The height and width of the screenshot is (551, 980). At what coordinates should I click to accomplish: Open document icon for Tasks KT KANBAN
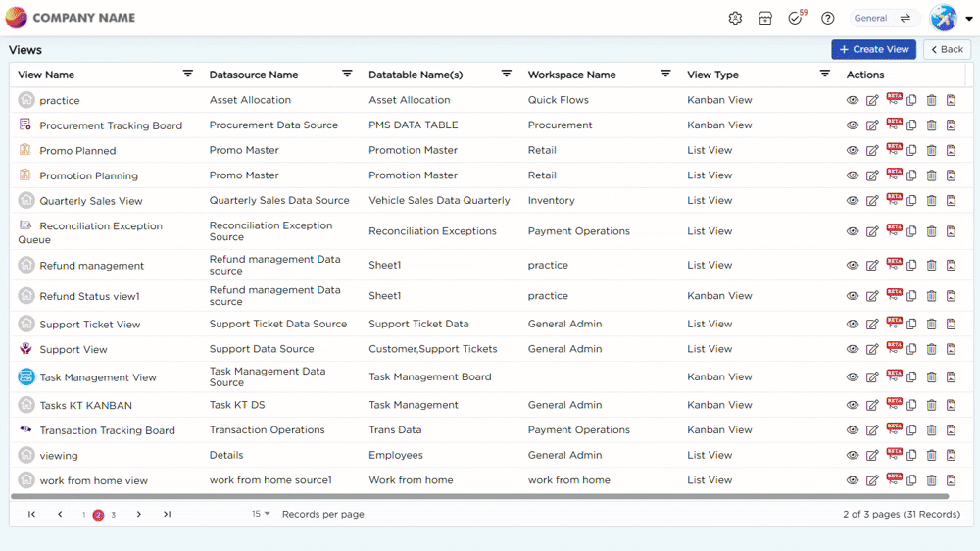click(952, 405)
